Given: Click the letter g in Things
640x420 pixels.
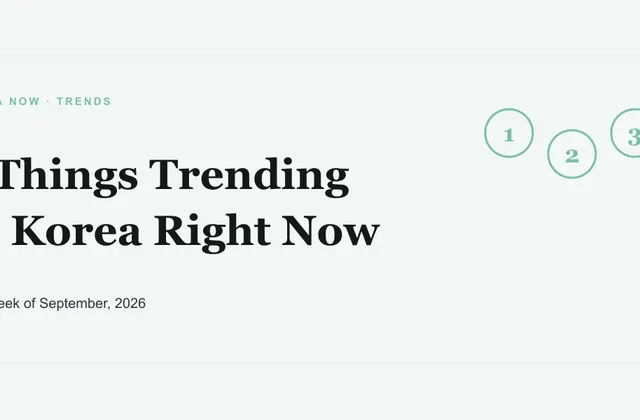Looking at the screenshot, I should click(x=105, y=182).
